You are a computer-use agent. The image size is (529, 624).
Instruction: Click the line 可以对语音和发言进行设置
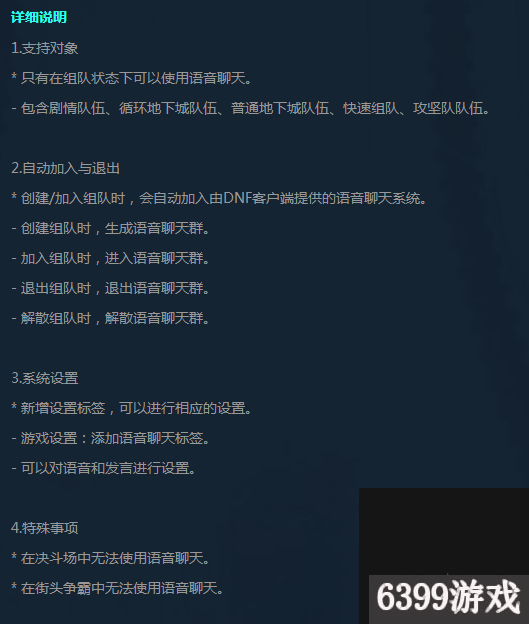(103, 468)
